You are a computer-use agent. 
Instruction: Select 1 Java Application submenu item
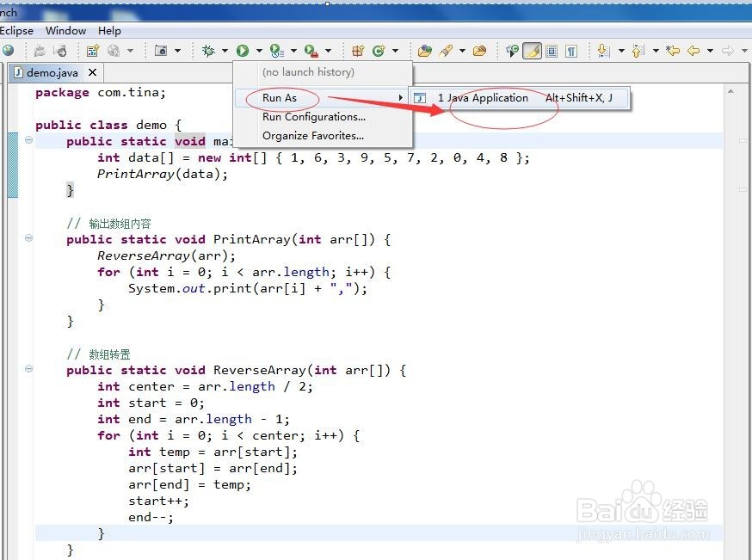(520, 98)
